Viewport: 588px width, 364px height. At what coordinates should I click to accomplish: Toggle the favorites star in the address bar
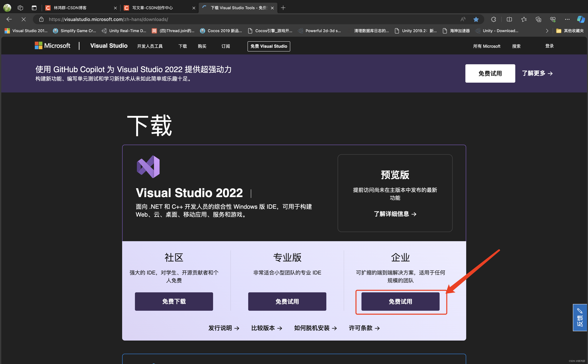tap(476, 19)
